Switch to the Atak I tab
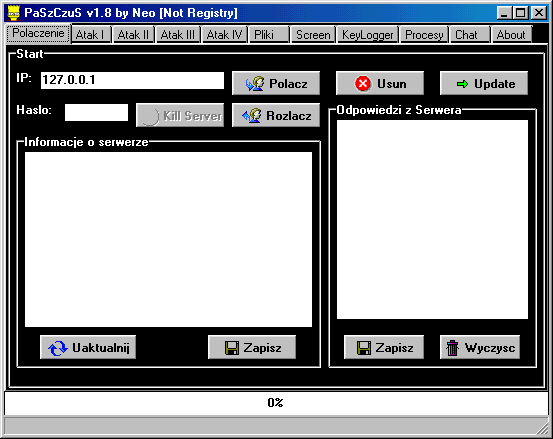Screen dimensions: 553x439 [91, 35]
